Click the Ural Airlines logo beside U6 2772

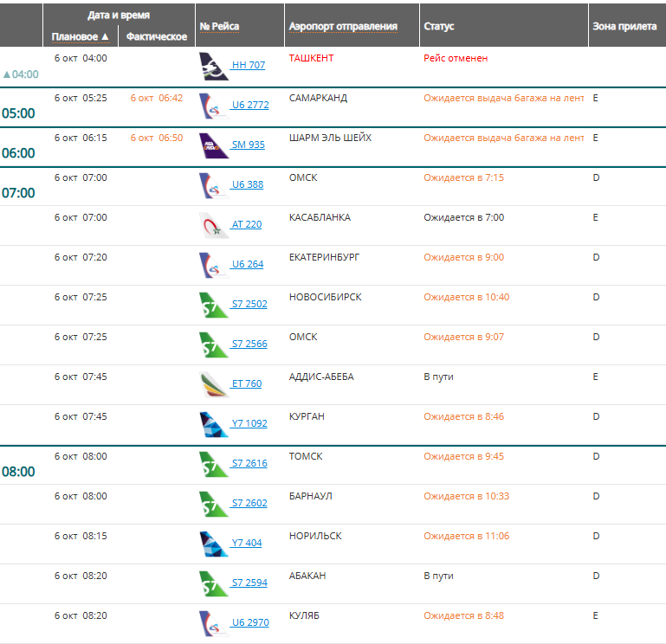[214, 106]
